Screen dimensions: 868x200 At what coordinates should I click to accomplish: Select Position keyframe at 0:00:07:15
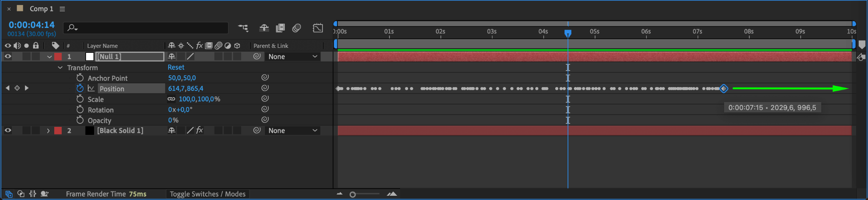point(724,88)
